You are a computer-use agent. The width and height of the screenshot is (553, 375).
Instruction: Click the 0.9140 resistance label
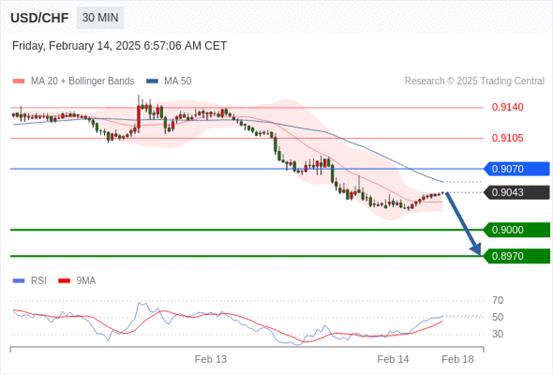pyautogui.click(x=508, y=107)
